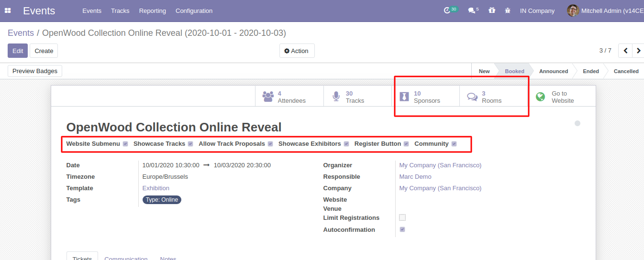Click the bug debug icon in top bar
Screen dimensions: 644x260
pos(508,11)
